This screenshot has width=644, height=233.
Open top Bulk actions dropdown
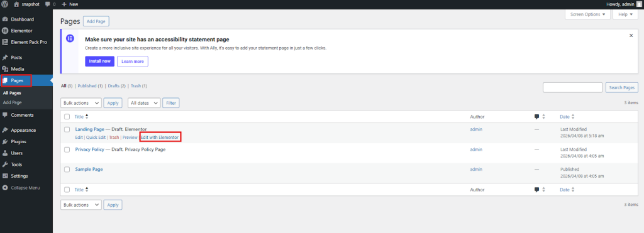(81, 103)
